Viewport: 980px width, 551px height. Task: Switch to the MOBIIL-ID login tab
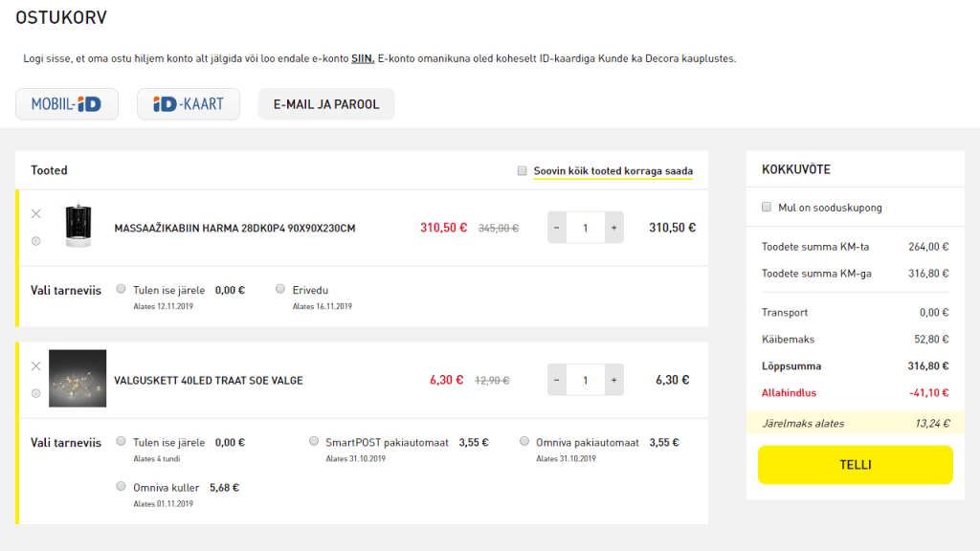66,103
